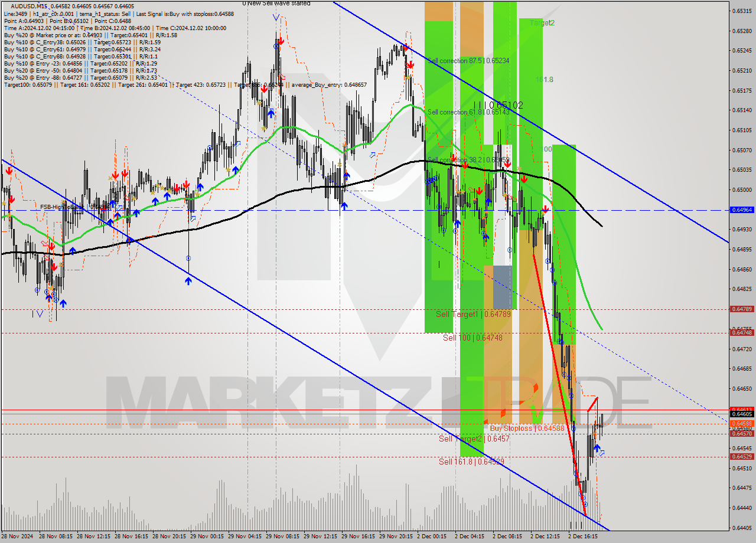Click the 0.64895 price axis value
Image resolution: width=756 pixels, height=543 pixels.
742,249
